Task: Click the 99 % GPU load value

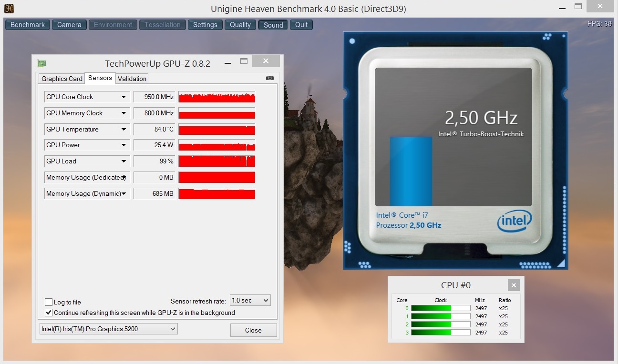Action: 154,161
